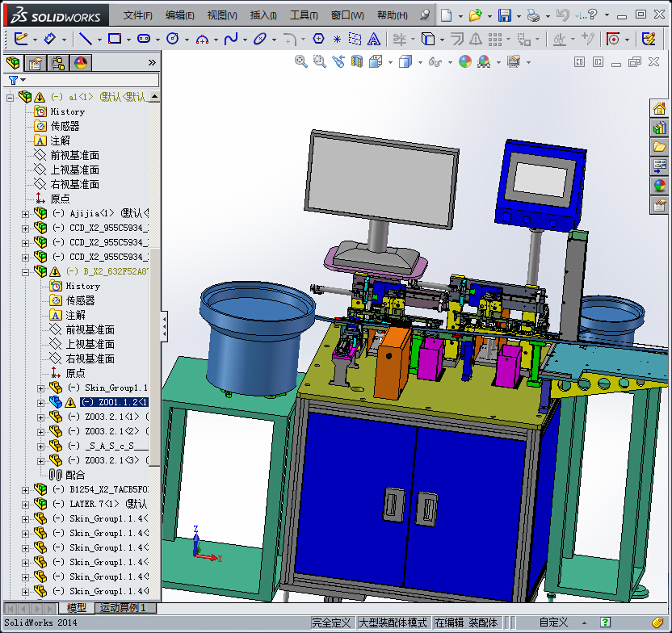Switch to the 模型 tab
The width and height of the screenshot is (672, 633).
[x=77, y=608]
